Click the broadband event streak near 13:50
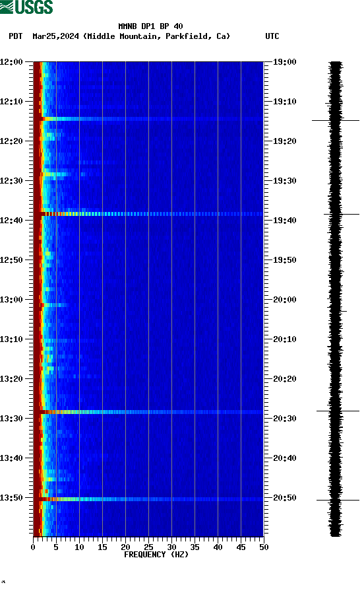The height and width of the screenshot is (589, 364). coord(148,499)
